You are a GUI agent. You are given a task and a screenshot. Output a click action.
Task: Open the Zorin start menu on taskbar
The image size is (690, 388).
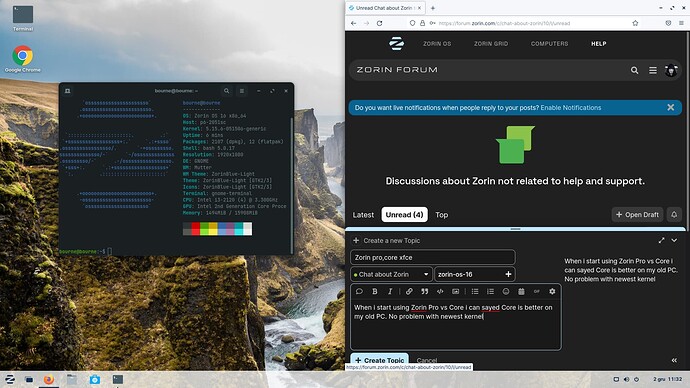tap(10, 379)
